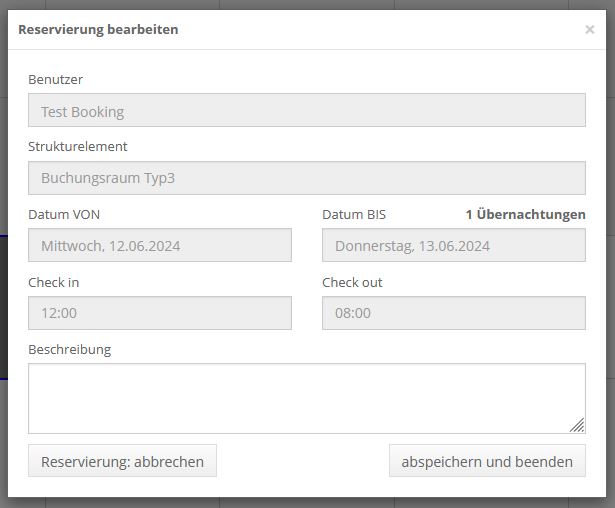Click the Strukturelement label
Screen dimensions: 615x508
tap(78, 146)
